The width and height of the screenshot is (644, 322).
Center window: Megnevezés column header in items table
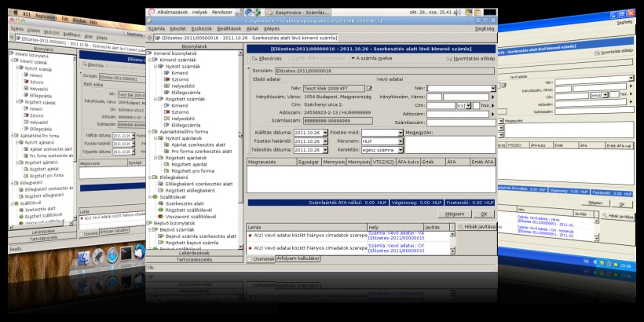click(272, 163)
